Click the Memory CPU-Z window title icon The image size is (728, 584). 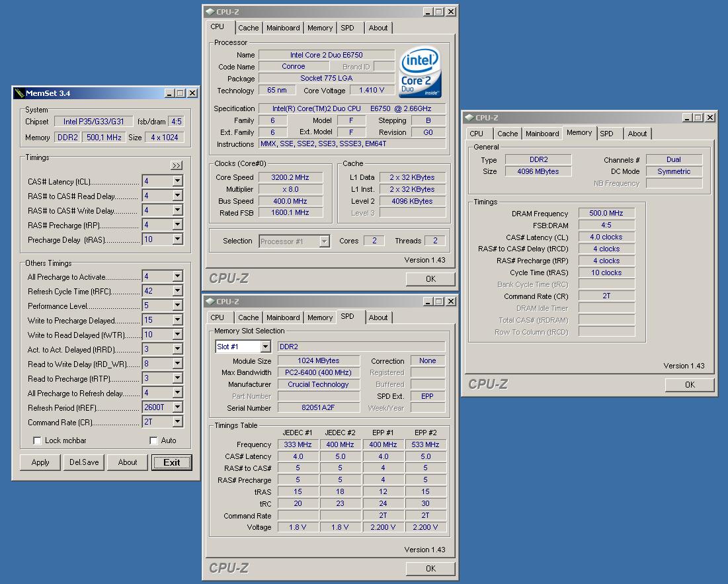(469, 118)
